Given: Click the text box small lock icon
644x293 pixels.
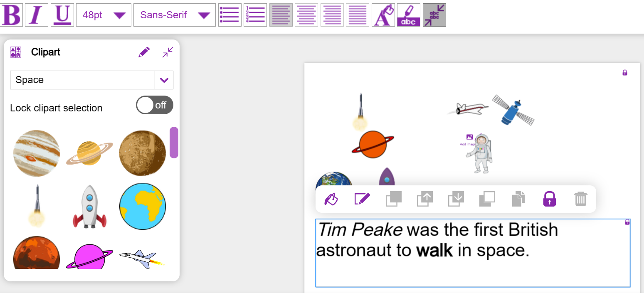Looking at the screenshot, I should tap(627, 222).
